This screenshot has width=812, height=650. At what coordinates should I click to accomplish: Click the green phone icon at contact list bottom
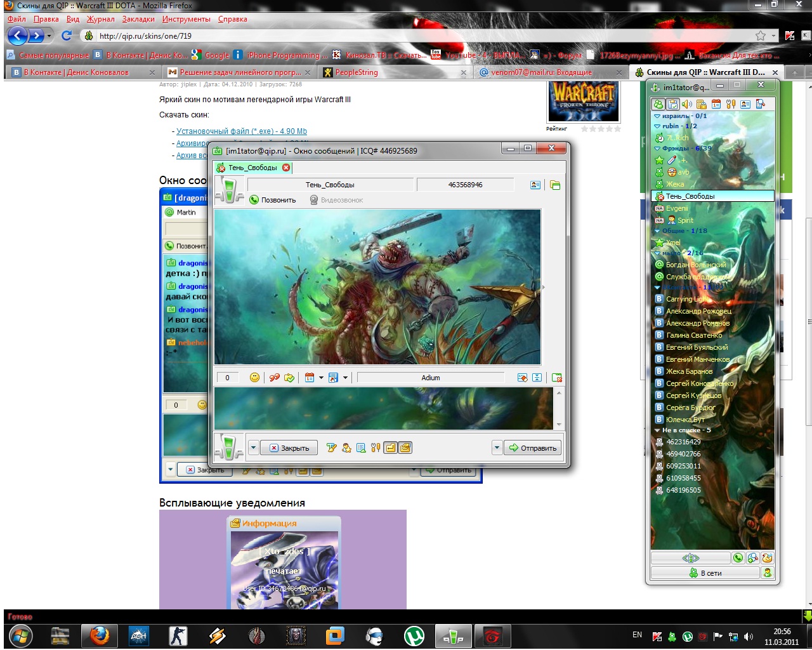click(738, 558)
